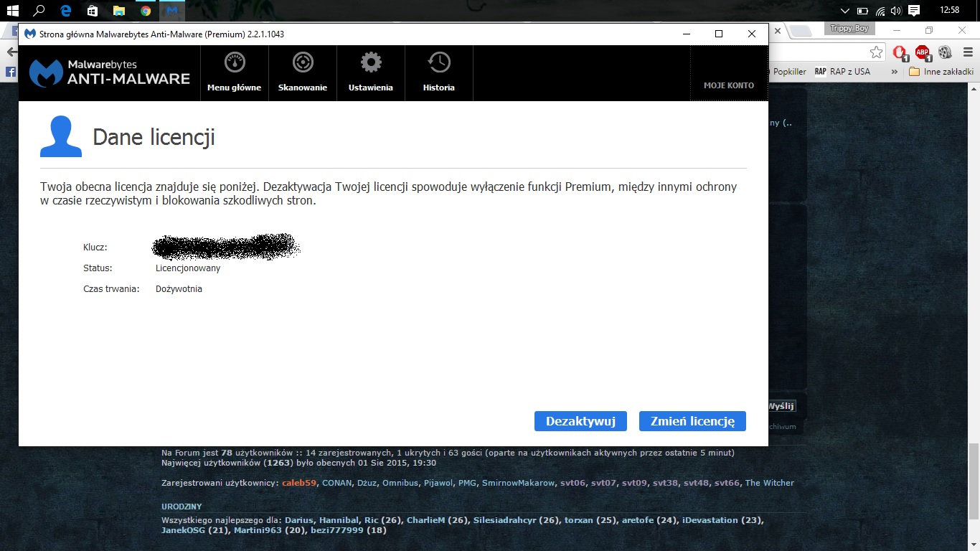Open the blank new Chrome tab
The height and width of the screenshot is (551, 980).
(801, 31)
